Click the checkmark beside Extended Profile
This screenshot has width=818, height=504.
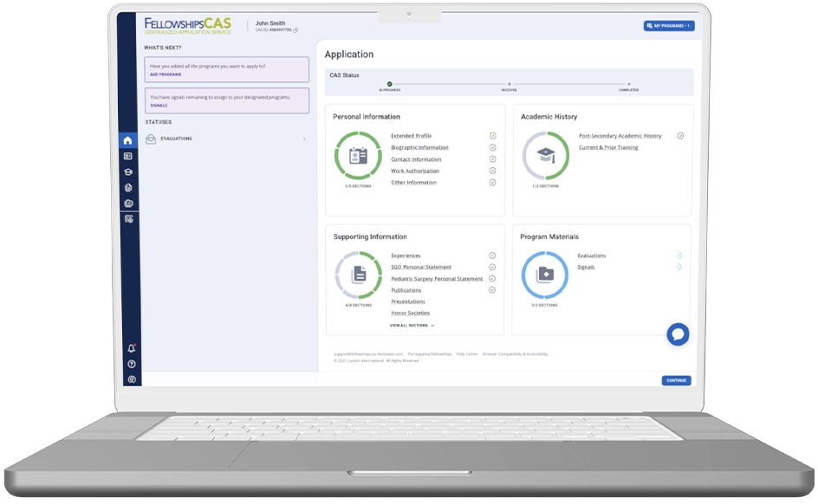coord(492,136)
